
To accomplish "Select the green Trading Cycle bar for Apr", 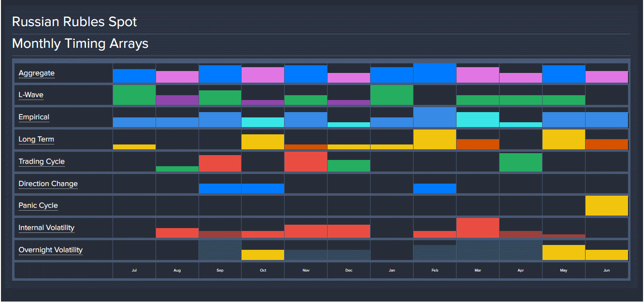I will [521, 162].
